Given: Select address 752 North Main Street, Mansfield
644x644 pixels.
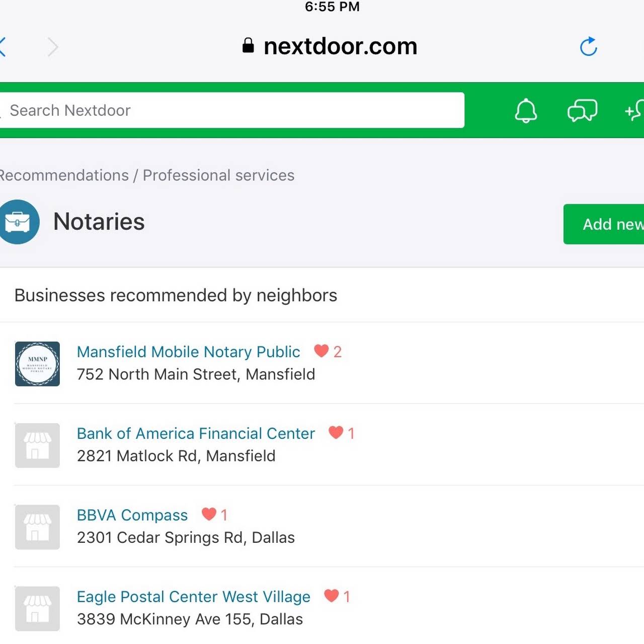Looking at the screenshot, I should 196,374.
